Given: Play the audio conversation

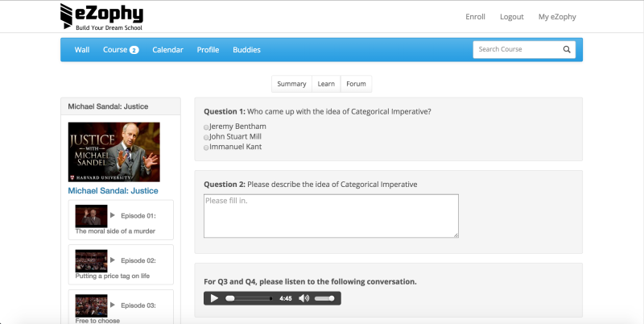Looking at the screenshot, I should pyautogui.click(x=214, y=298).
